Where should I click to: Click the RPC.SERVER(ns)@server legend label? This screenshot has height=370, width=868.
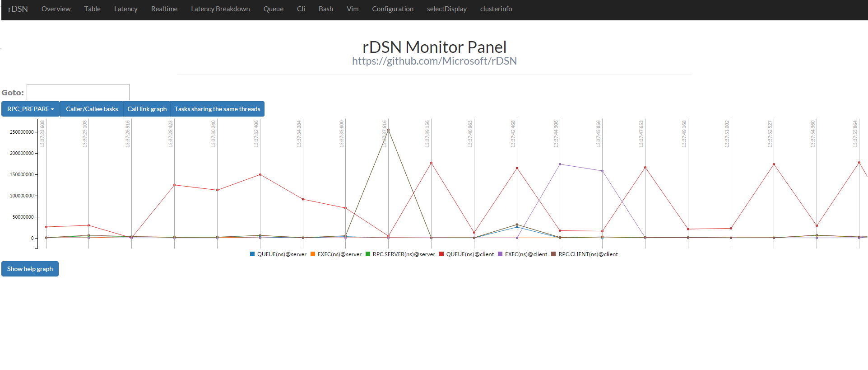(404, 254)
